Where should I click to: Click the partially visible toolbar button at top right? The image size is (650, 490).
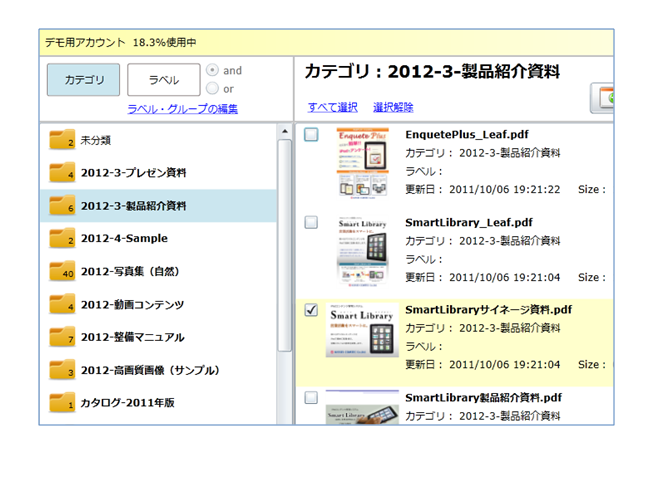(602, 98)
